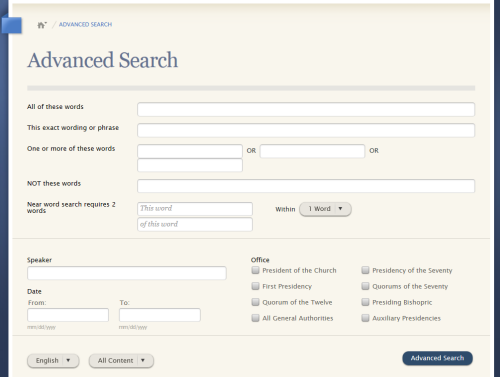Image resolution: width=500 pixels, height=377 pixels.
Task: Toggle the Quorums of the Seventy checkbox
Action: (x=365, y=286)
